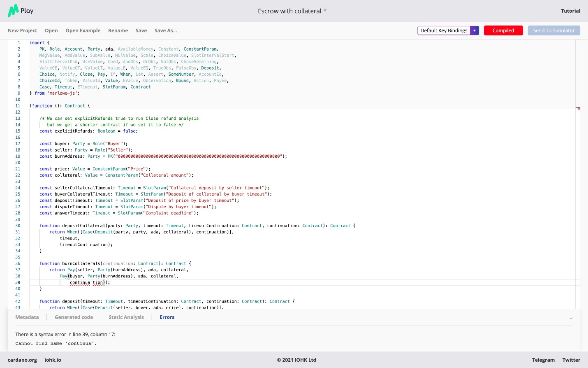588x368 pixels.
Task: Click 'explicitRefunds' in line 15
Action: 75,131
